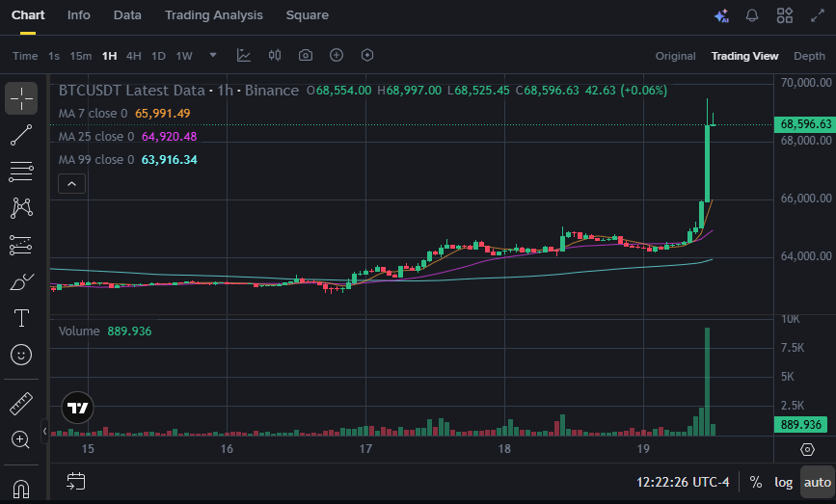836x504 pixels.
Task: Select the 1W time interval
Action: pyautogui.click(x=184, y=56)
